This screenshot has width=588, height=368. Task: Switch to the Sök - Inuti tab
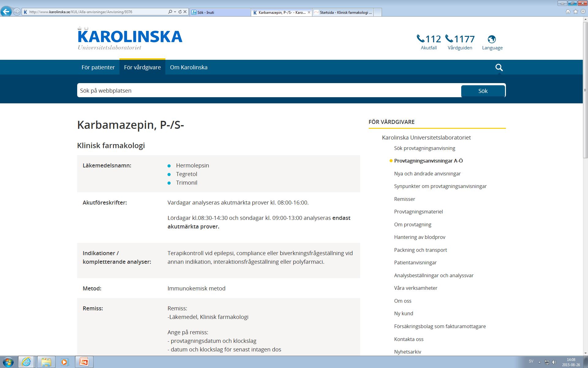[x=220, y=12]
